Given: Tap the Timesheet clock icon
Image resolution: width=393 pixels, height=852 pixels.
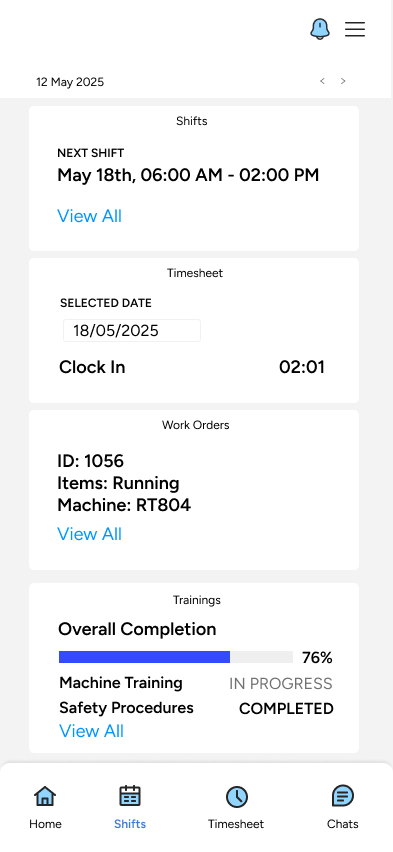Looking at the screenshot, I should pyautogui.click(x=236, y=797).
